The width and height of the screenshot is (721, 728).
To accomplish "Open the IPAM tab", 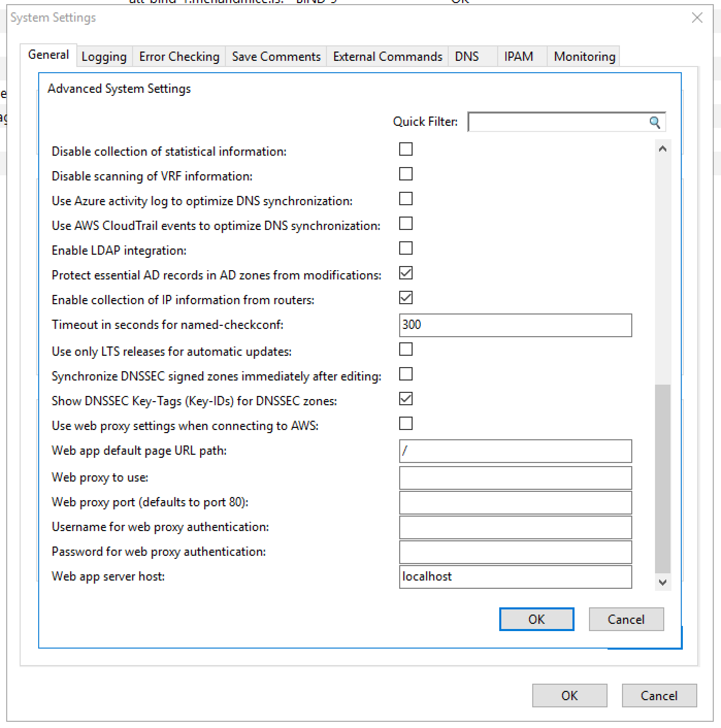I will click(x=518, y=57).
